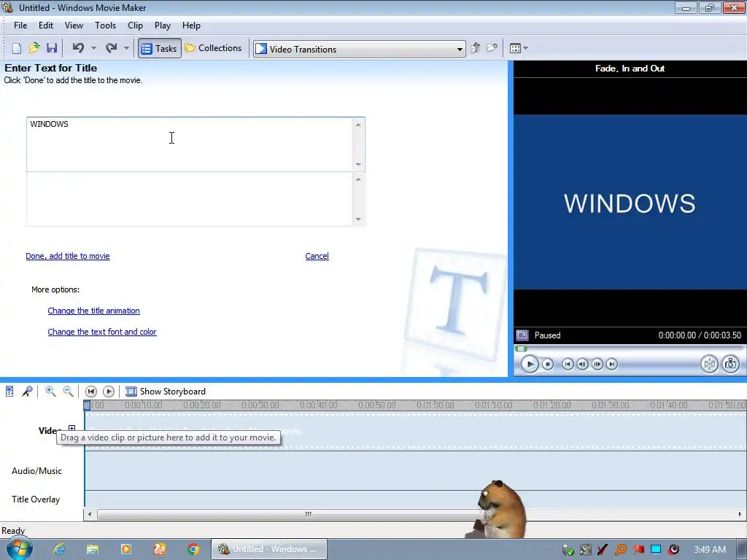747x560 pixels.
Task: Stop the preview playback
Action: click(x=548, y=365)
